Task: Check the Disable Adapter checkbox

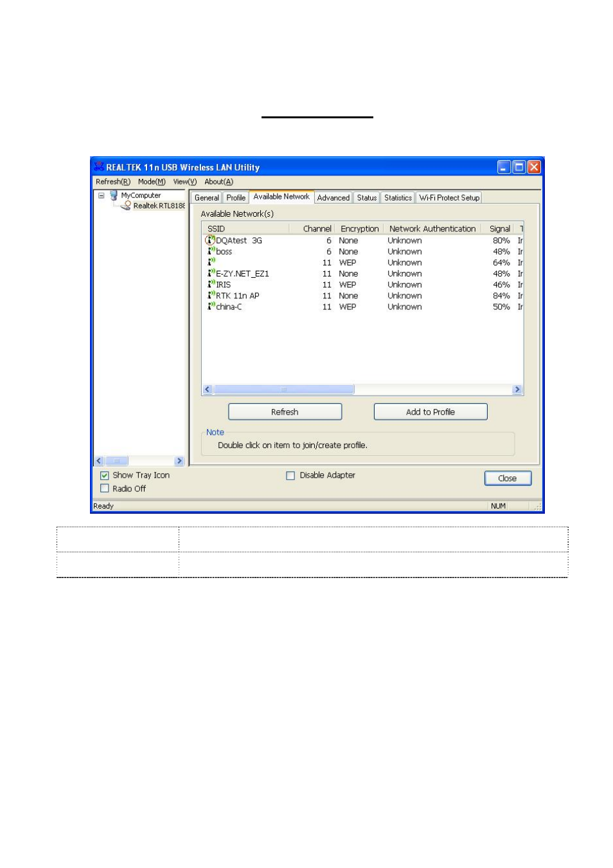Action: (290, 476)
